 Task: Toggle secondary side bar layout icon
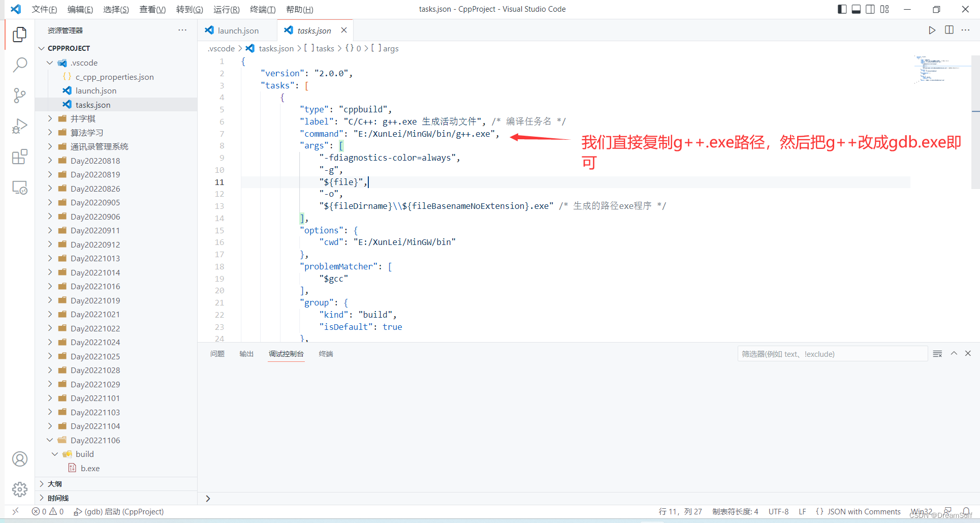click(x=870, y=9)
